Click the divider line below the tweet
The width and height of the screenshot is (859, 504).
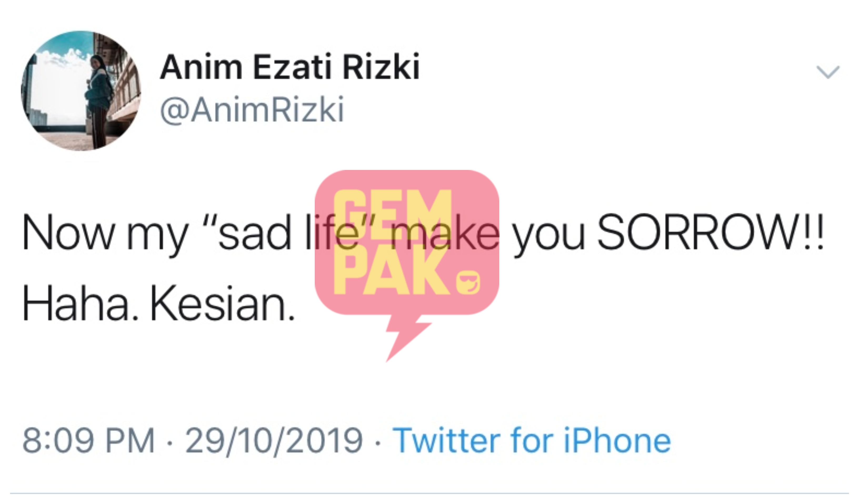point(429,493)
